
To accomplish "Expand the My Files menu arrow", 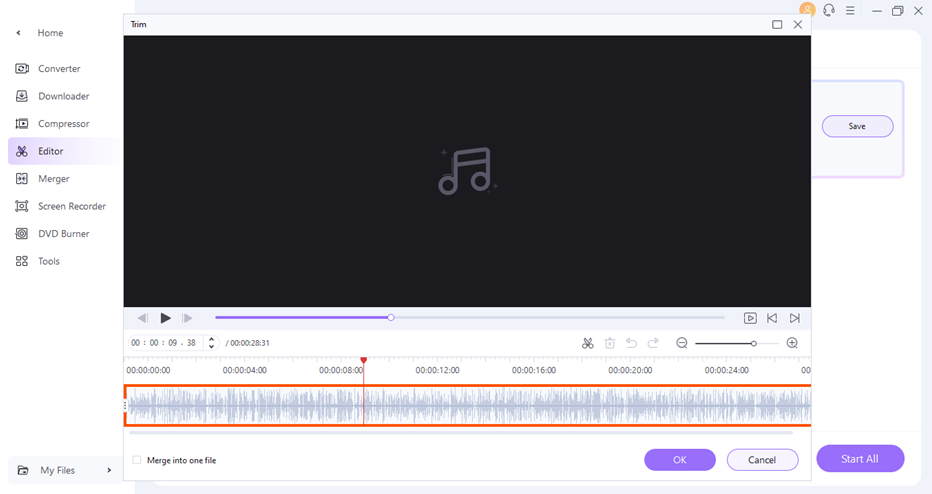I will [109, 470].
